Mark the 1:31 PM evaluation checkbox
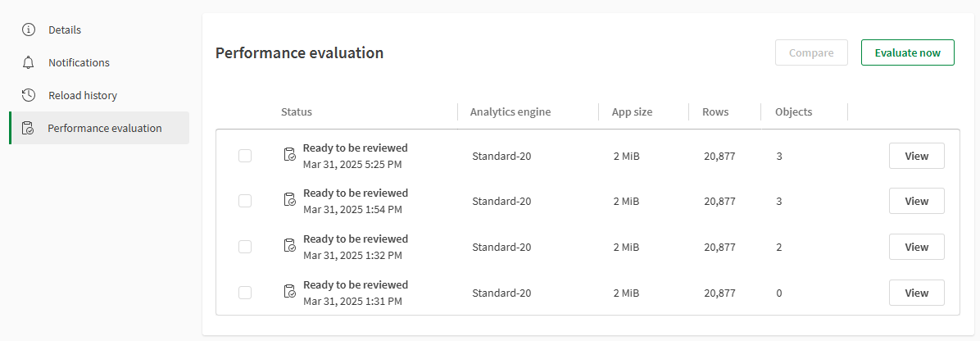The height and width of the screenshot is (341, 980). 245,293
